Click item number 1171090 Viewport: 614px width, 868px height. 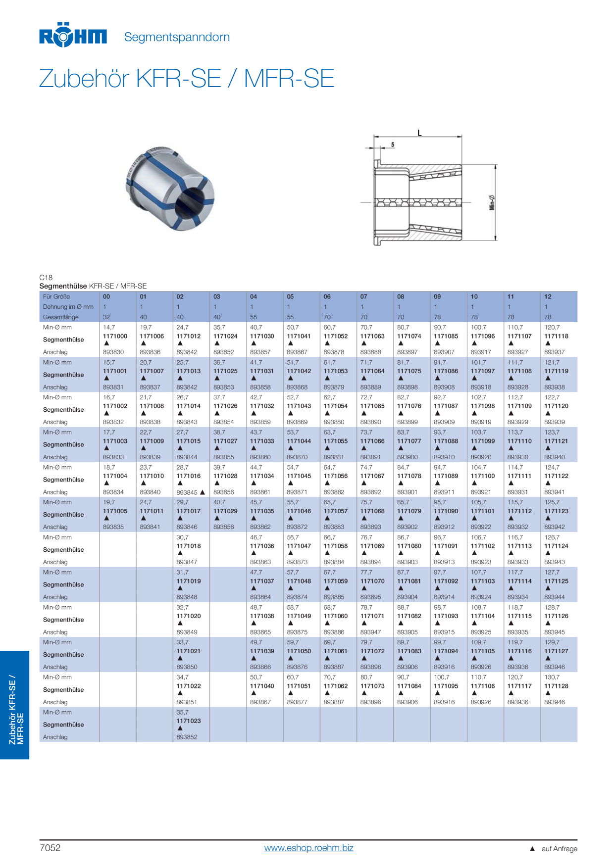[446, 511]
